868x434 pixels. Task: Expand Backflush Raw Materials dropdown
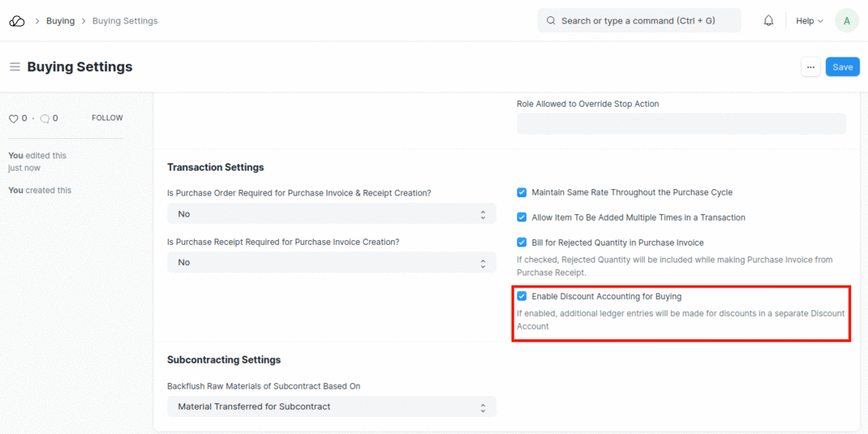[x=331, y=407]
